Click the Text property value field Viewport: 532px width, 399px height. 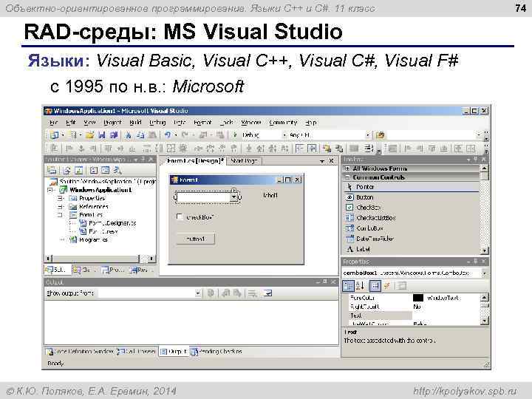coord(446,316)
